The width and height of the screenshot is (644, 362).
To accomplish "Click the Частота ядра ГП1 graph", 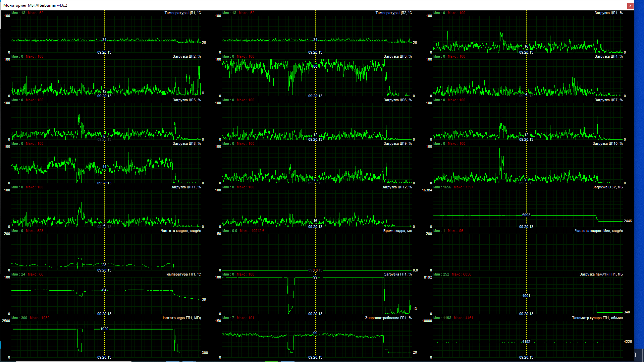I will (106, 339).
